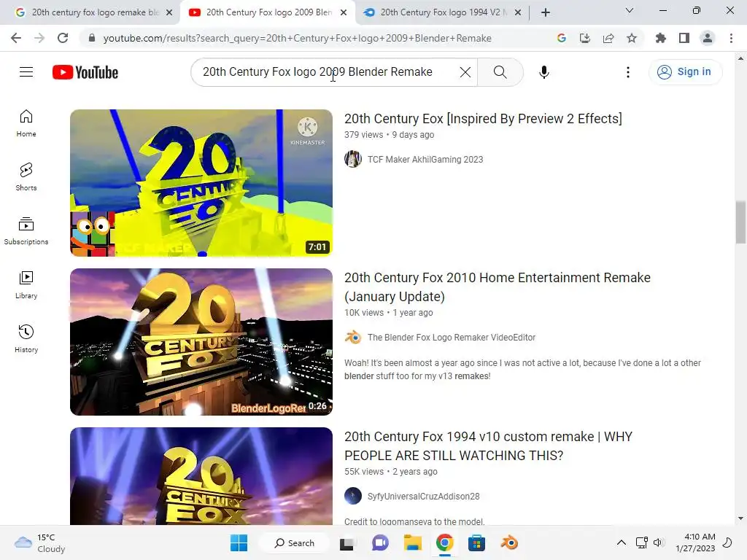Click the Sign in button
This screenshot has width=747, height=560.
coord(685,72)
